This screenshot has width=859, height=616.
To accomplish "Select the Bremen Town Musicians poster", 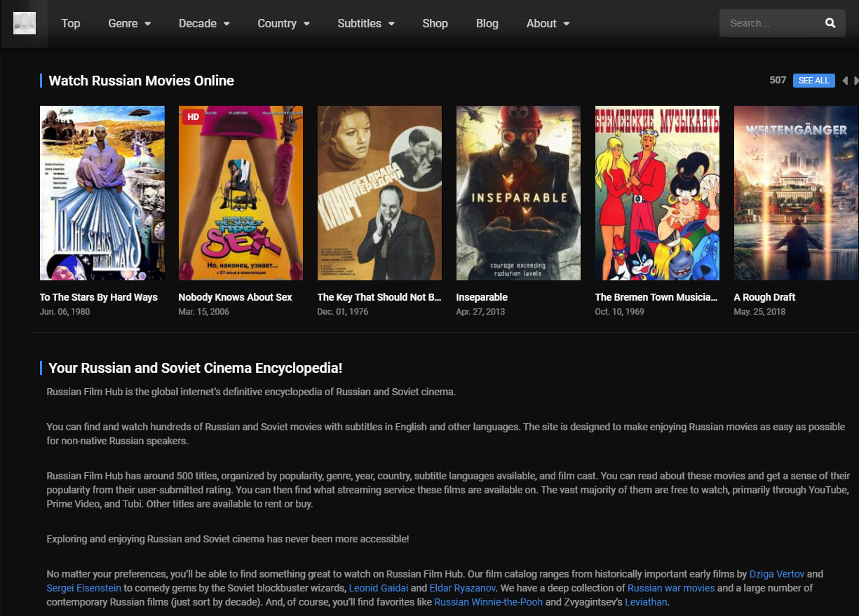I will click(x=657, y=193).
